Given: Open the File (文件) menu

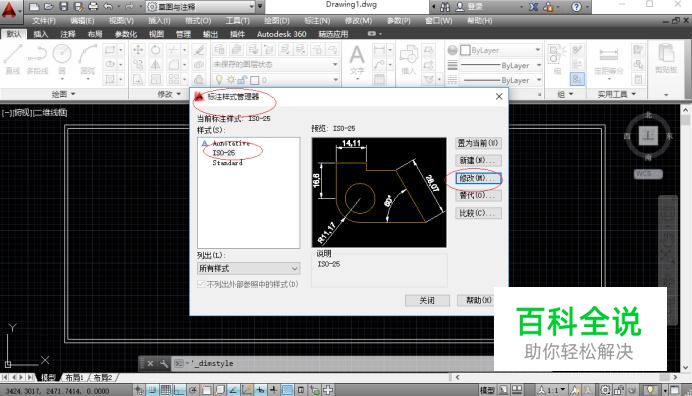Looking at the screenshot, I should coord(44,21).
